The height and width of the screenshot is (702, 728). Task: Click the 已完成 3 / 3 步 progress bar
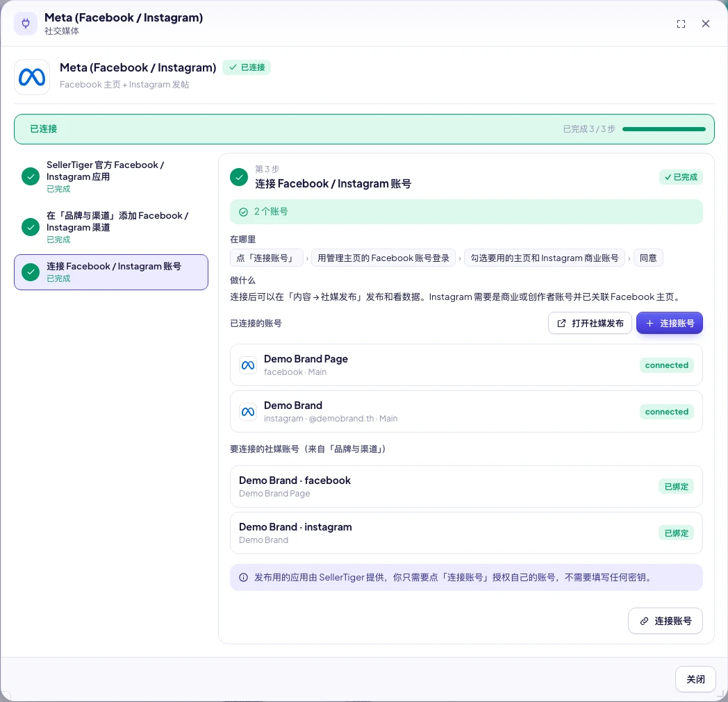click(x=663, y=129)
